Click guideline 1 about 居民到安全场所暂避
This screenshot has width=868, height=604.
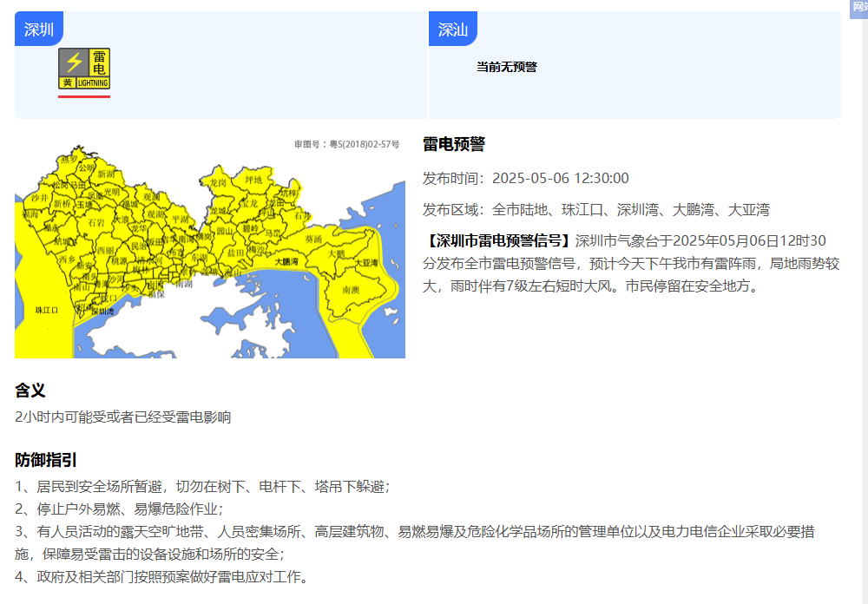tap(202, 487)
